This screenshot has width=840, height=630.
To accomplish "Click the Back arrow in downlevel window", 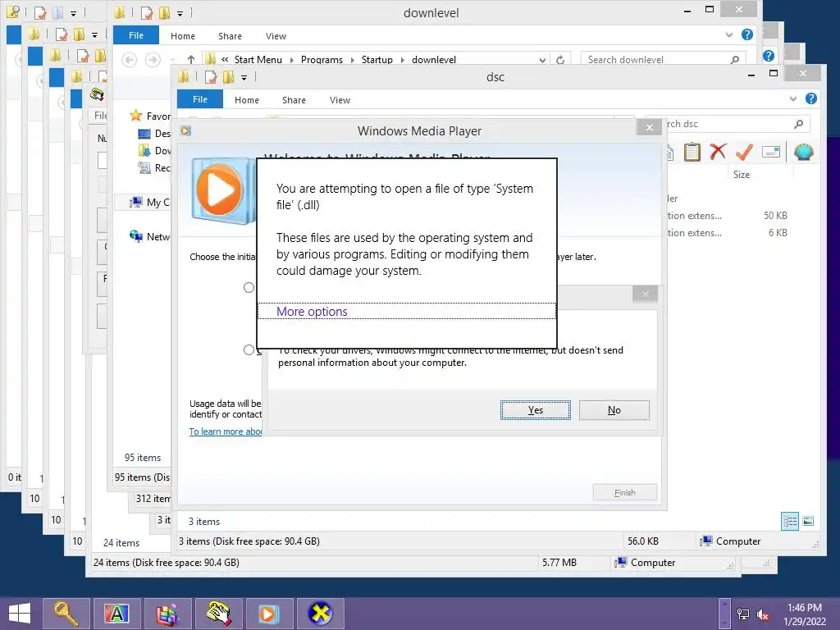I will point(129,59).
